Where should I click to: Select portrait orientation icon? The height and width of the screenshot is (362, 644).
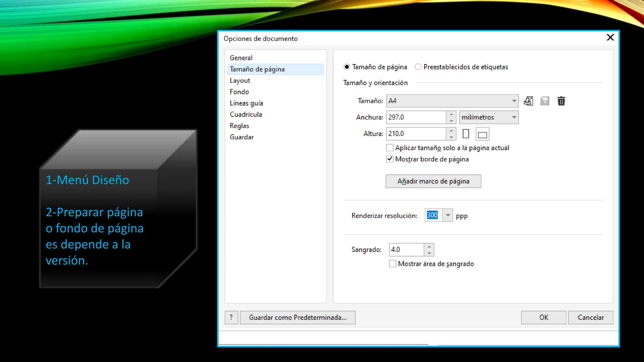[466, 134]
